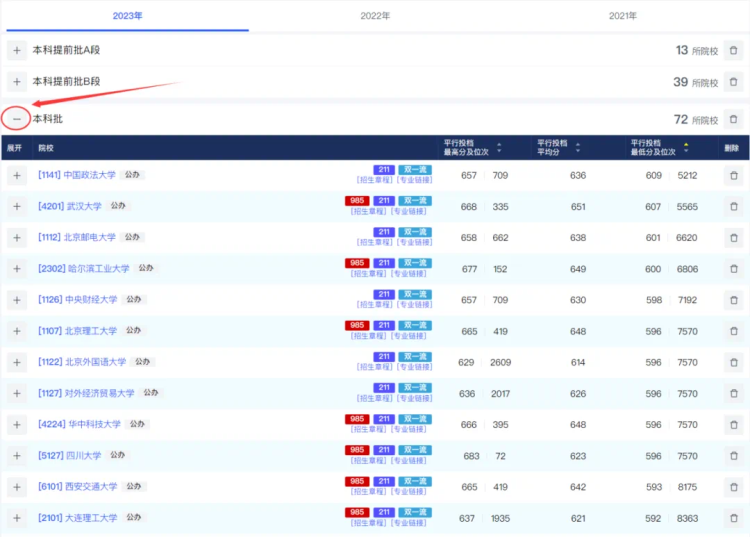This screenshot has height=537, width=750.
Task: Delete the 本科提前批A段 batch row
Action: coord(733,50)
